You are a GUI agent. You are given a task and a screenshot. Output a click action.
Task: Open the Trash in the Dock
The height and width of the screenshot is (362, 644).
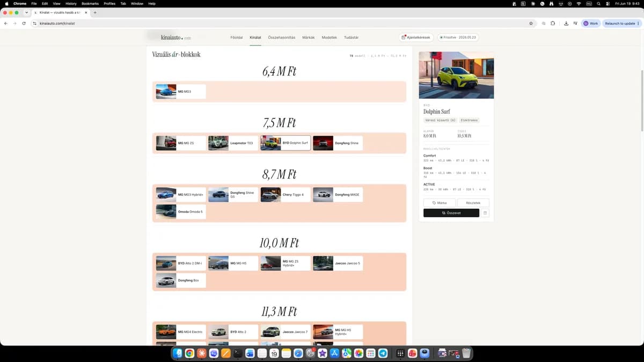tap(466, 353)
